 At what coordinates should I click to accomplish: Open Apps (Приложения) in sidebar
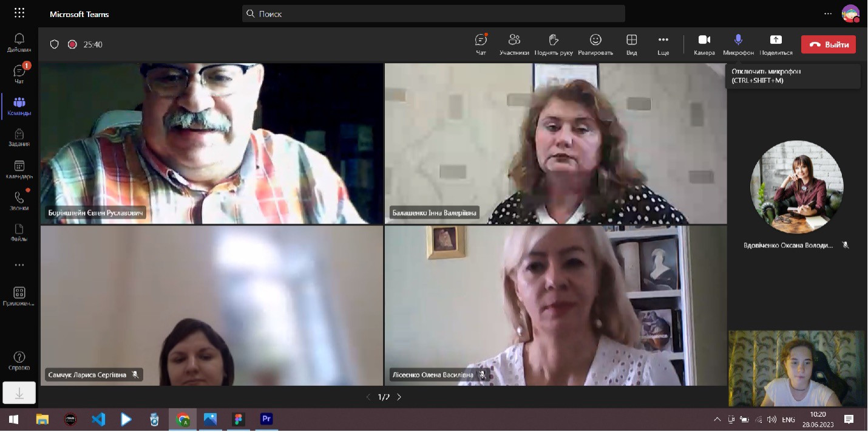pos(19,297)
